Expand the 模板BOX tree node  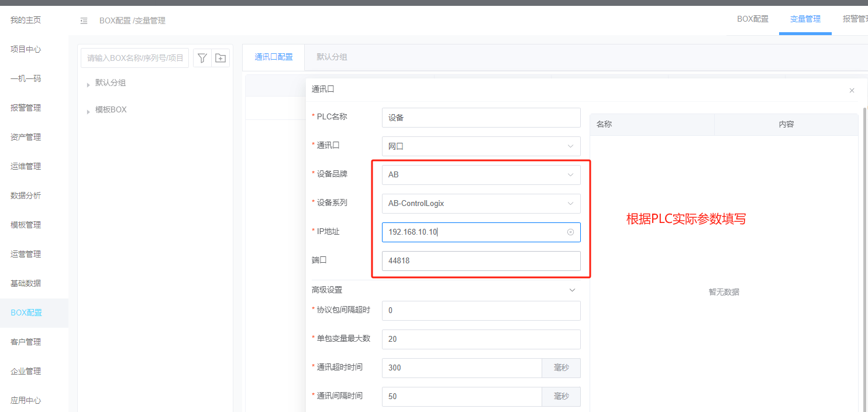(x=88, y=111)
